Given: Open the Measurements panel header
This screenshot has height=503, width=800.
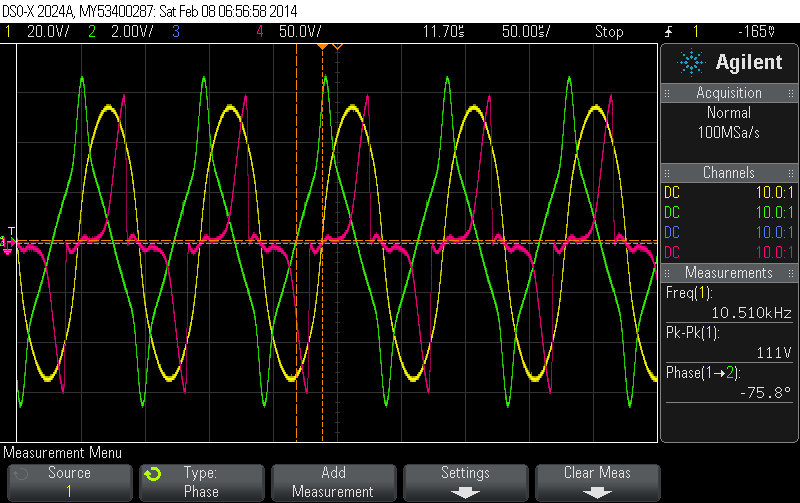Looking at the screenshot, I should pos(729,273).
